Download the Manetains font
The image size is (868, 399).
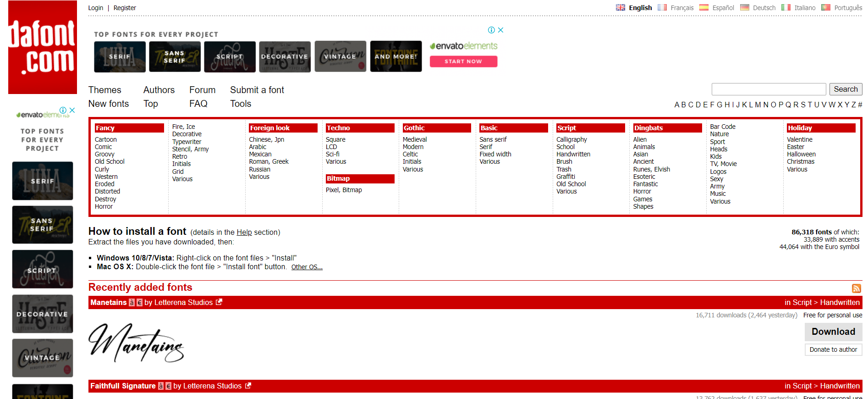point(833,332)
